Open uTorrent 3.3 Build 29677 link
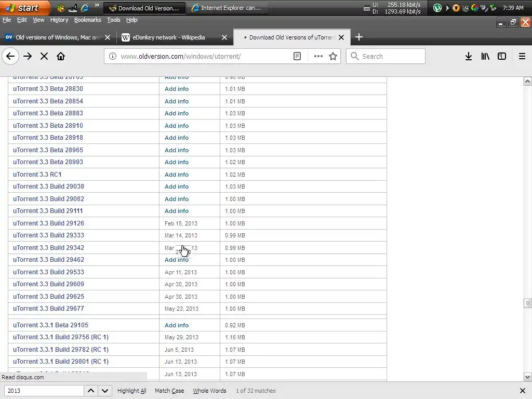This screenshot has width=532, height=399. coord(48,309)
